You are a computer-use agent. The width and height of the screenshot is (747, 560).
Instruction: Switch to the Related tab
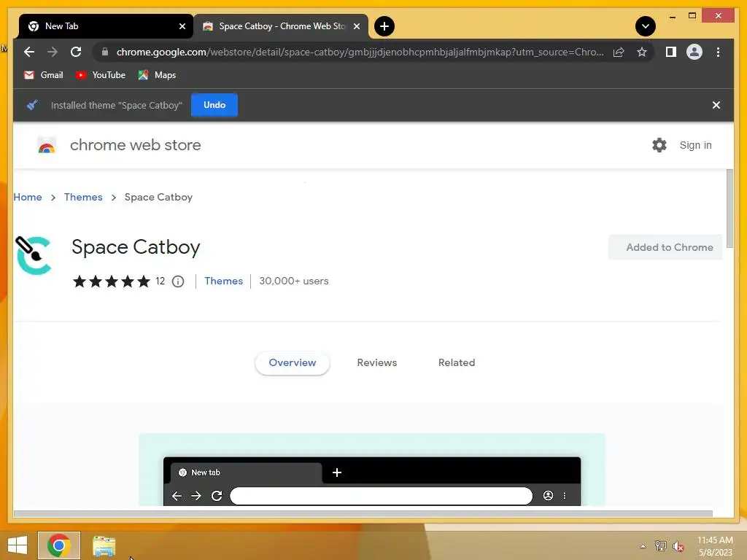coord(457,363)
